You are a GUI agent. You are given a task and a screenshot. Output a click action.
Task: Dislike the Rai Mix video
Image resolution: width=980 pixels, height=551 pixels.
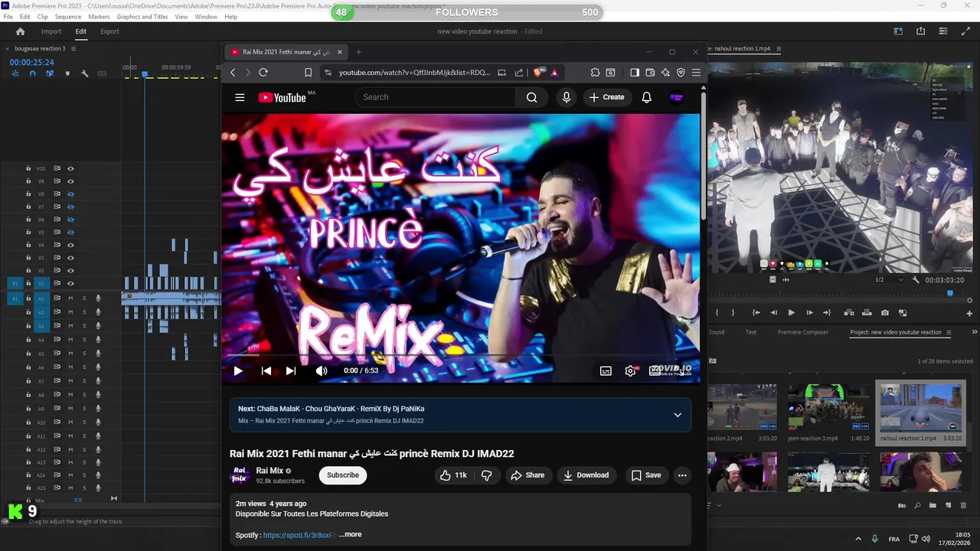[487, 475]
